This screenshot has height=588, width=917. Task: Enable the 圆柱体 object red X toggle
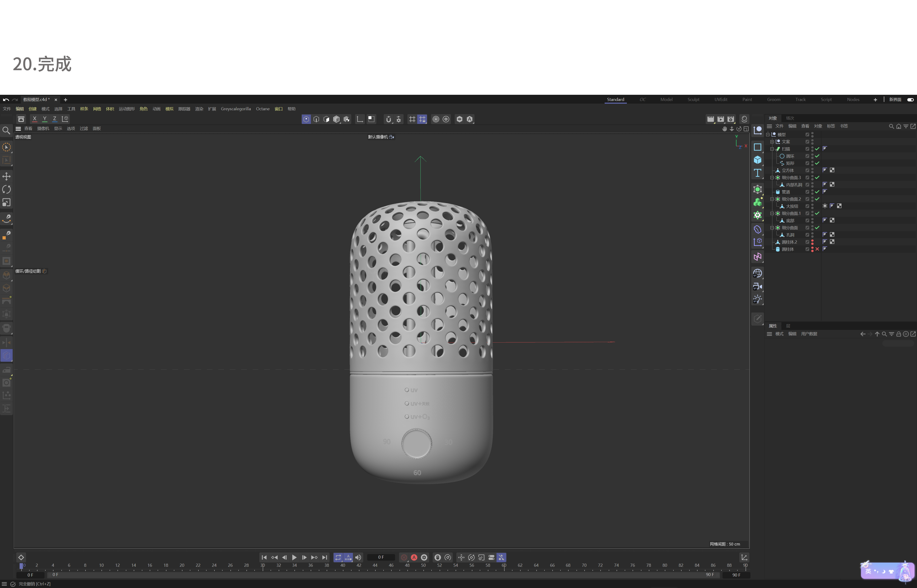[817, 249]
